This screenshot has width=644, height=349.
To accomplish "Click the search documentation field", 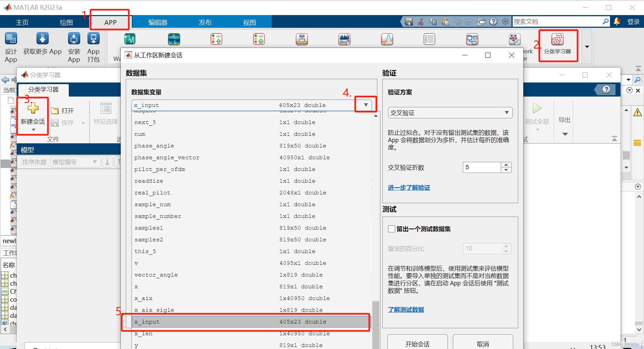I will pyautogui.click(x=557, y=21).
